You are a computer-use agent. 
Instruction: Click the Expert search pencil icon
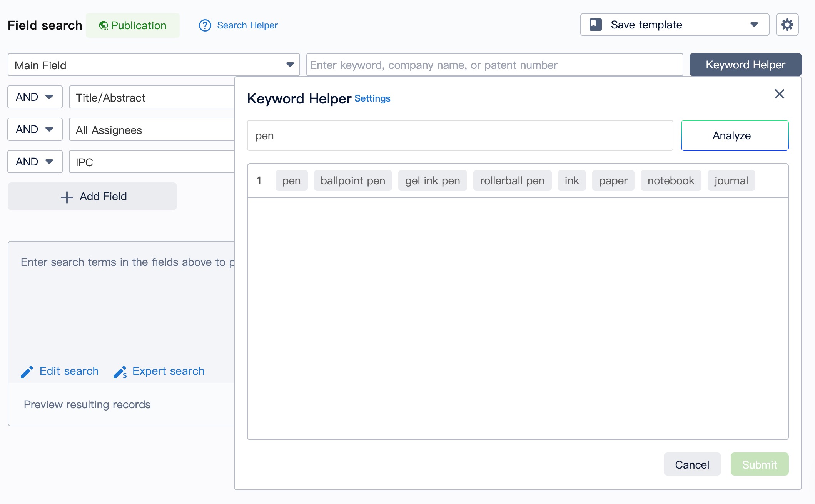pyautogui.click(x=120, y=372)
